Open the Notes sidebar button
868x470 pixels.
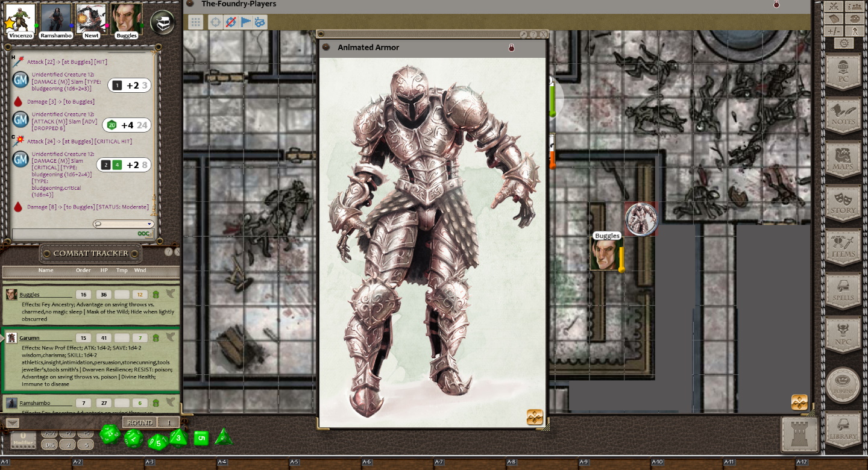point(843,116)
